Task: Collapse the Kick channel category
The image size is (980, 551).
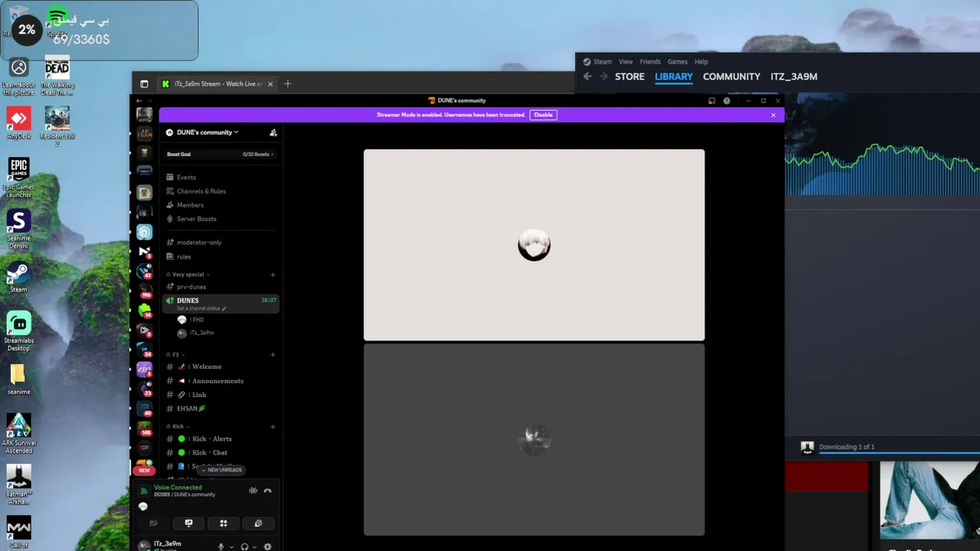Action: tap(178, 426)
